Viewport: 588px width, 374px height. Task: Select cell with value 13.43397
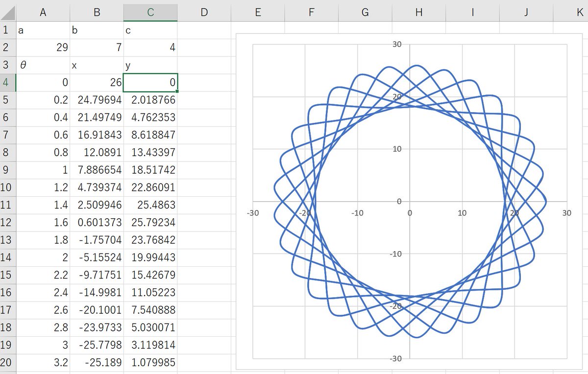point(150,153)
